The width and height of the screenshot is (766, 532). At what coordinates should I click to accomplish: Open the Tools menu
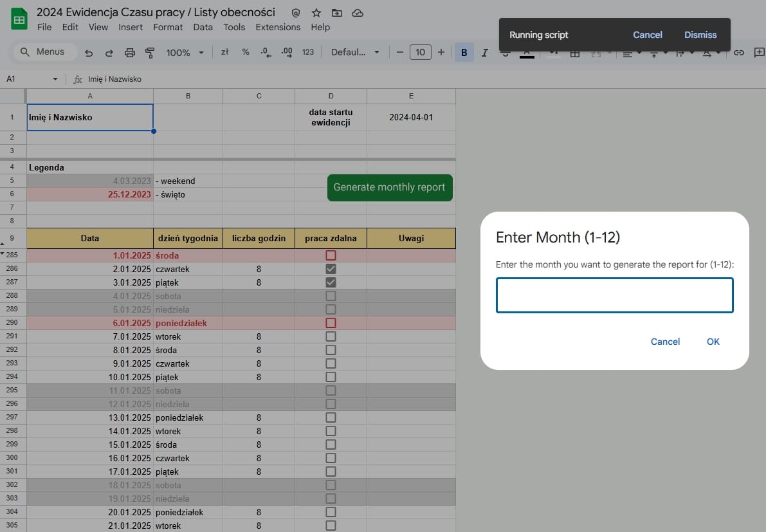(x=234, y=28)
